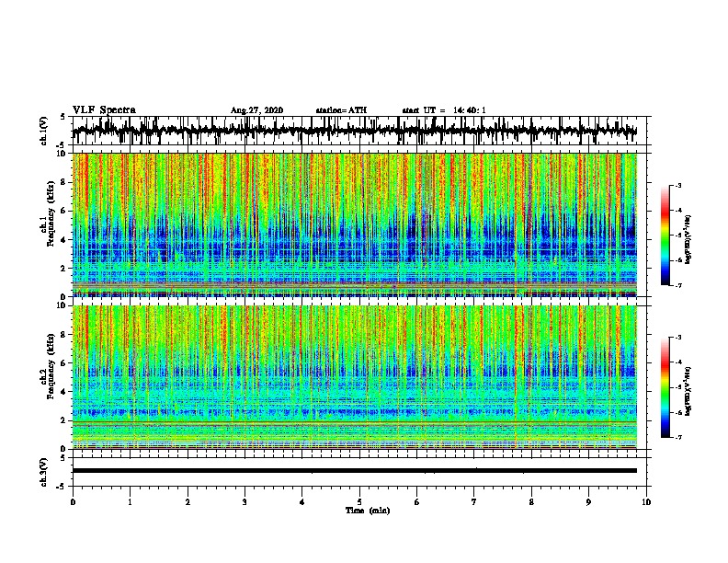The width and height of the screenshot is (728, 563).
Task: Click the time axis tick label 2
Action: 188,502
